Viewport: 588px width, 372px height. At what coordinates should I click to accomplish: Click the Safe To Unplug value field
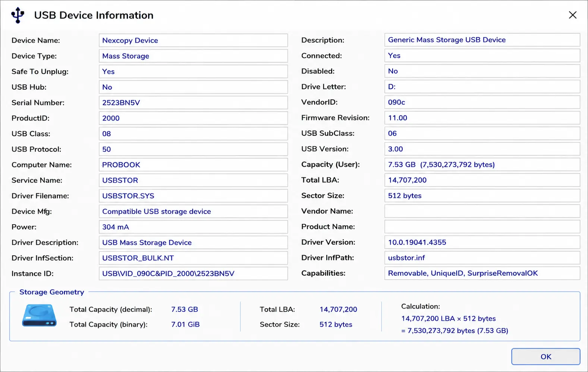point(193,71)
